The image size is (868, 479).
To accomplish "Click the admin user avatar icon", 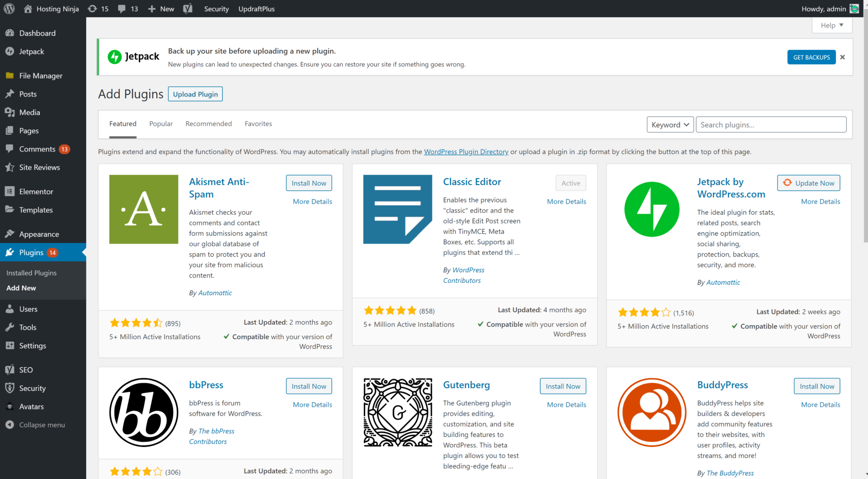I will click(854, 9).
